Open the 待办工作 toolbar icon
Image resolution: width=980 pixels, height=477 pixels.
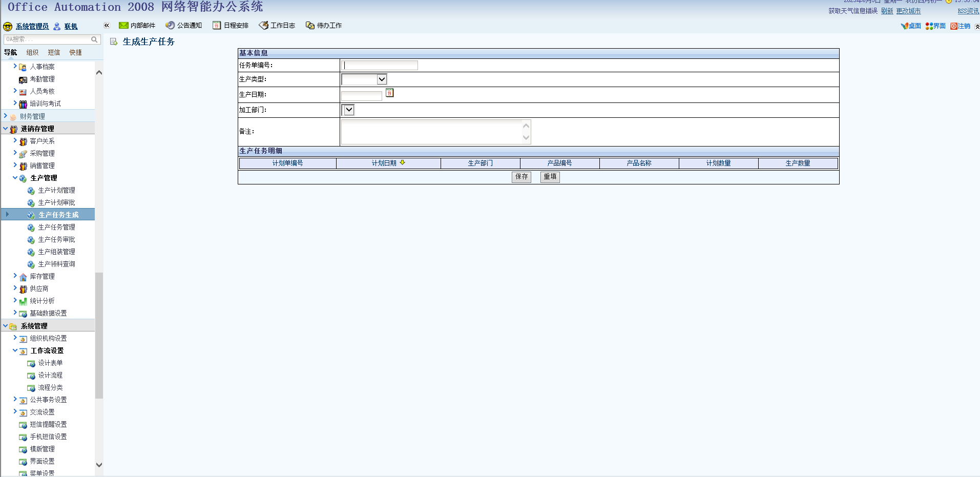(x=310, y=25)
